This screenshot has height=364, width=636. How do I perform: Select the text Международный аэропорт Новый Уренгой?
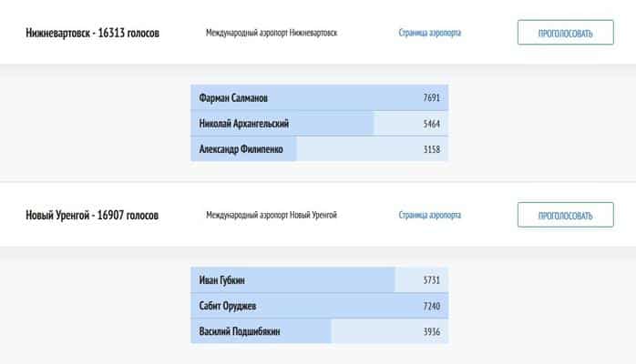coord(272,216)
